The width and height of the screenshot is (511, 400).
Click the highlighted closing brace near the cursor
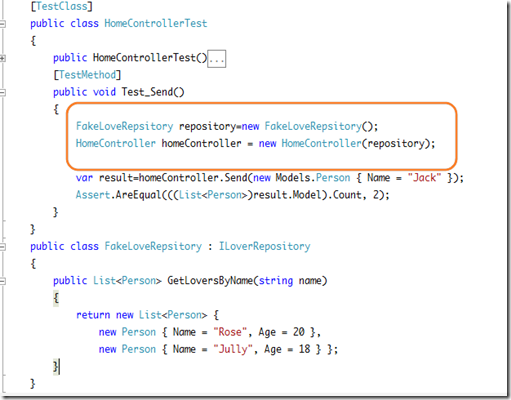click(x=56, y=366)
